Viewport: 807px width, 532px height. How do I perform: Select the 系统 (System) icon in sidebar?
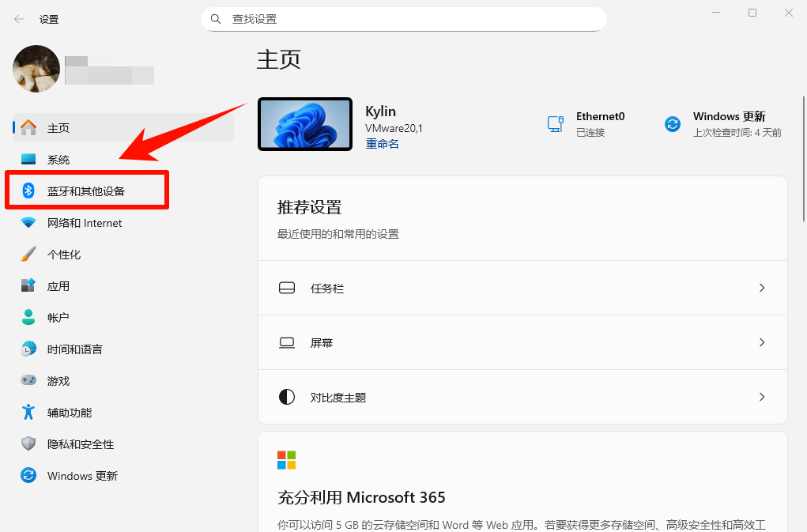(x=28, y=159)
